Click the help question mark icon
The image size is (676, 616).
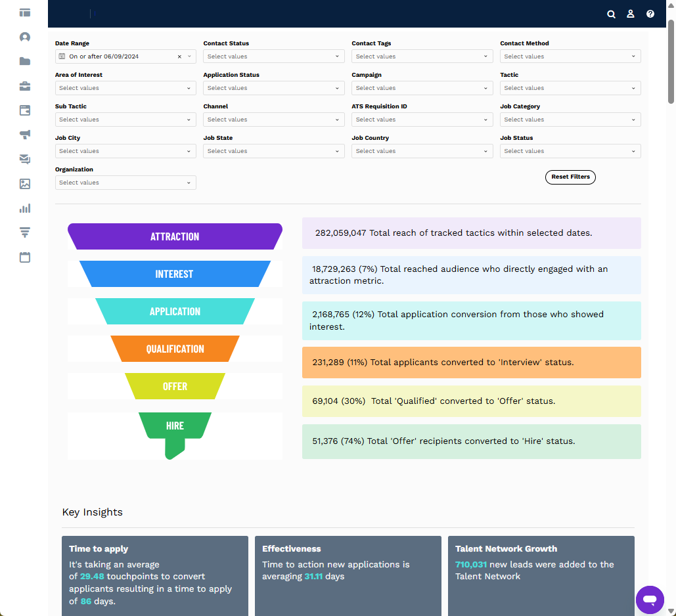[650, 14]
